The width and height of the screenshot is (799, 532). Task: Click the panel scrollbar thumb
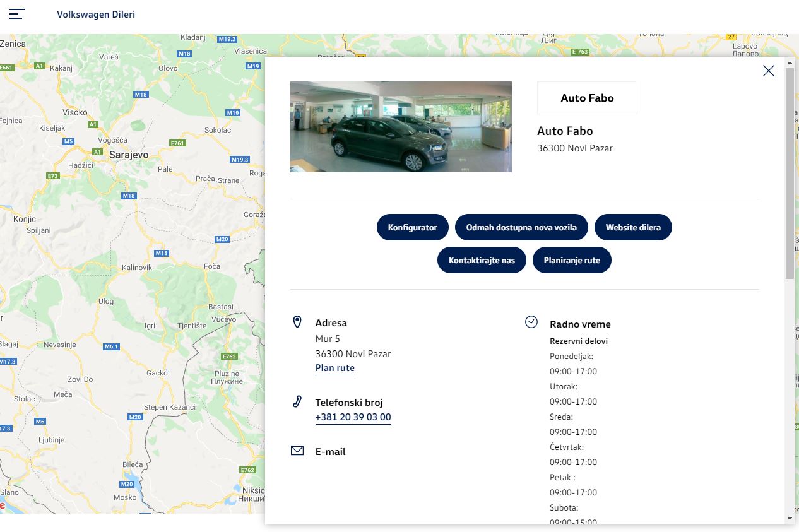pyautogui.click(x=790, y=173)
